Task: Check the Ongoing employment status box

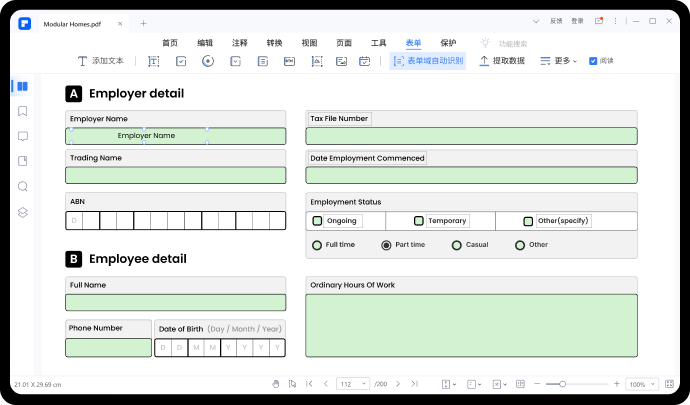Action: point(317,221)
